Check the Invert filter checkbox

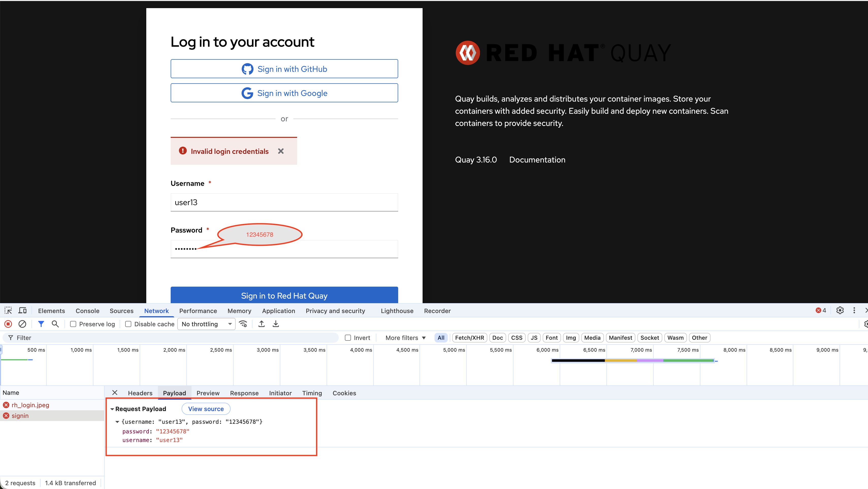coord(348,338)
